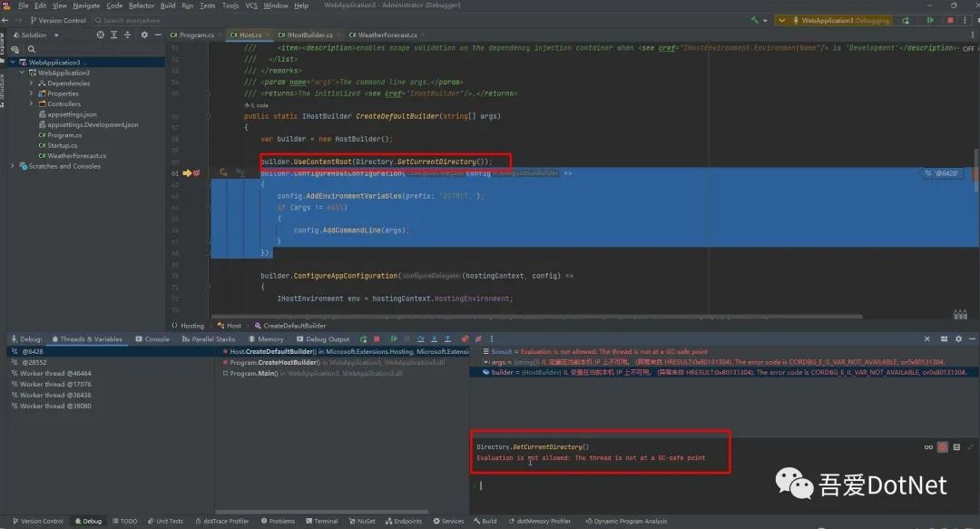Switch to the Debug Output tab
The image size is (980, 529).
[x=323, y=339]
